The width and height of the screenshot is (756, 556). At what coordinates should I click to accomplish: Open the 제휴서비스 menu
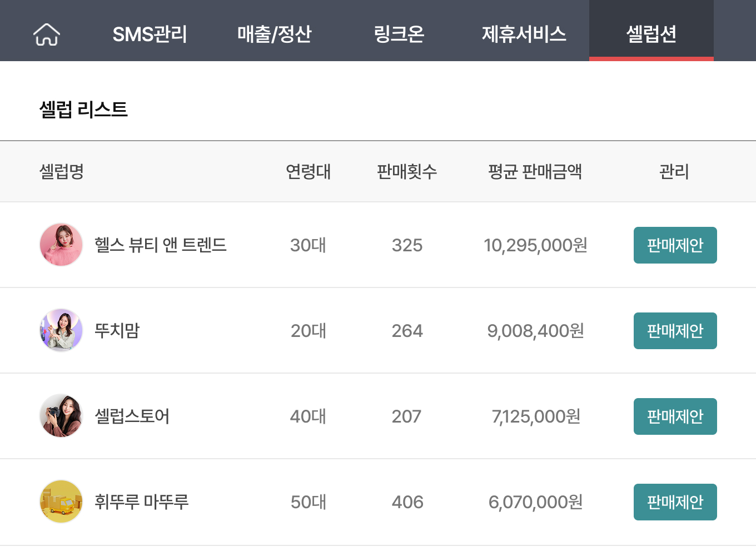[523, 34]
